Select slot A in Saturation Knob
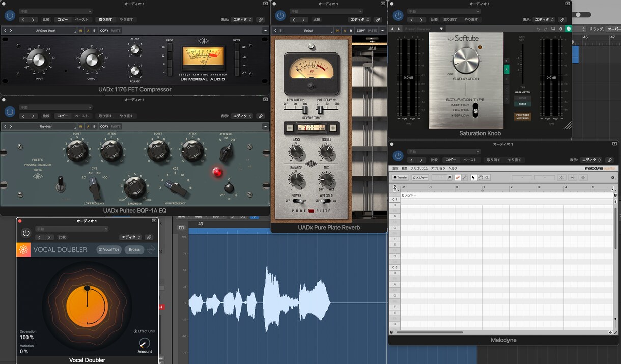Screen dimensions: 621x364 click(x=506, y=70)
